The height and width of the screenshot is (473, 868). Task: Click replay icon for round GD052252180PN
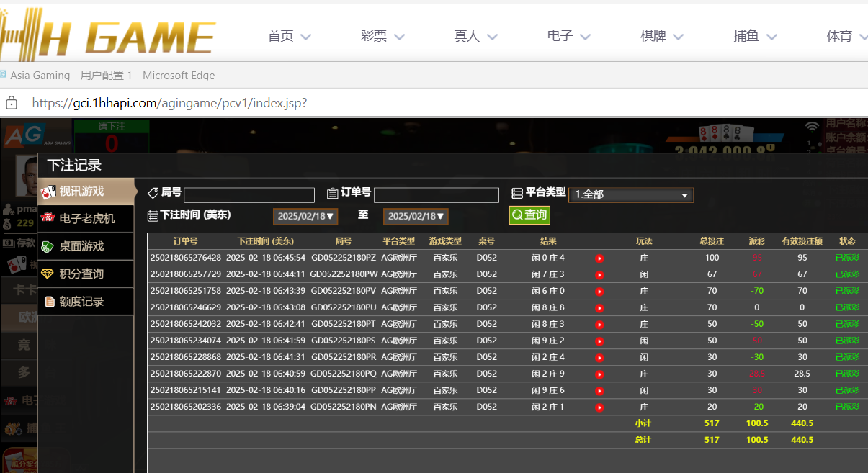coord(599,407)
